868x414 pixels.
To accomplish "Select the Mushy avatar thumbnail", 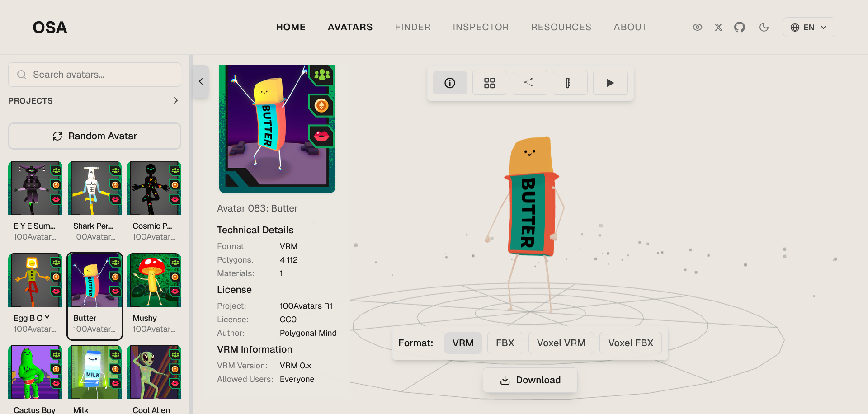I will point(154,280).
